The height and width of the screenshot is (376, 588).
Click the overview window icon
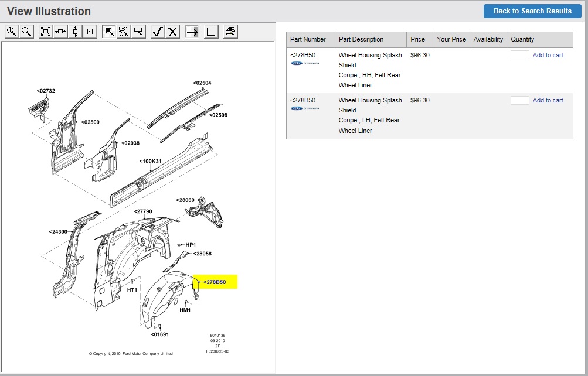(x=211, y=32)
